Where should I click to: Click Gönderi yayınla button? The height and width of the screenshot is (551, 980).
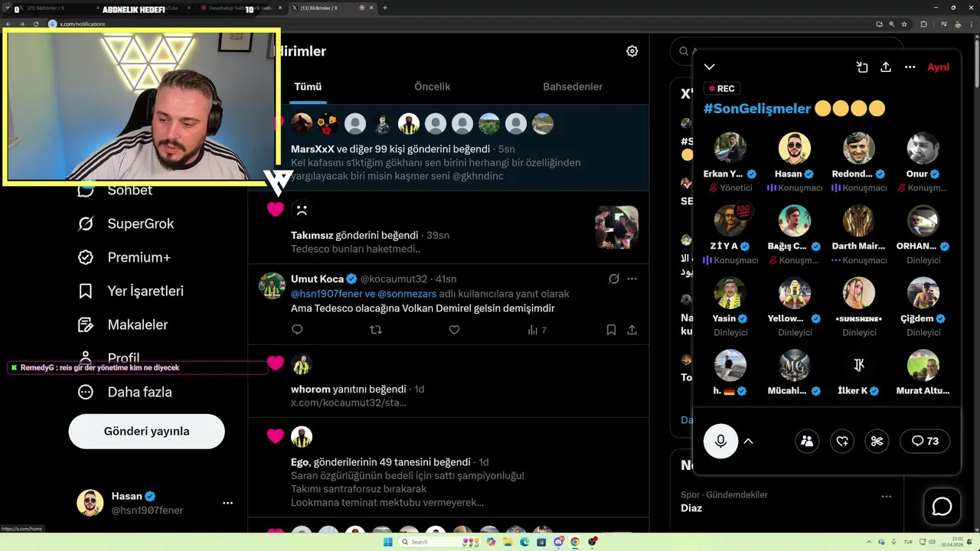coord(146,432)
